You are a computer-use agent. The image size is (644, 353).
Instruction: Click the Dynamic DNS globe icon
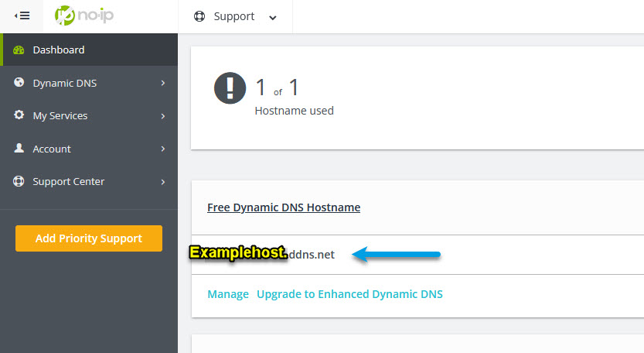tap(19, 82)
